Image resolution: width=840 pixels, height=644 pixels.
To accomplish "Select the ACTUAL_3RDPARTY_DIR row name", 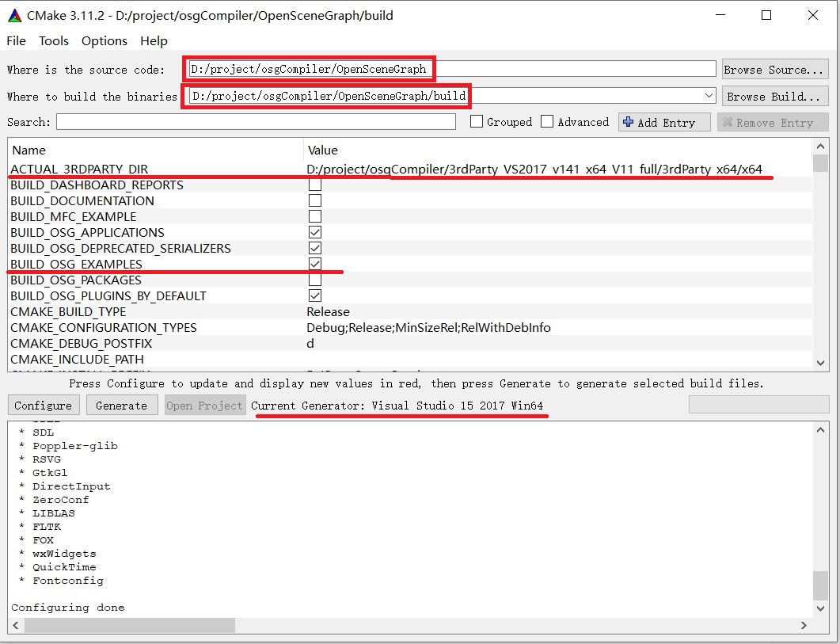I will (x=79, y=169).
